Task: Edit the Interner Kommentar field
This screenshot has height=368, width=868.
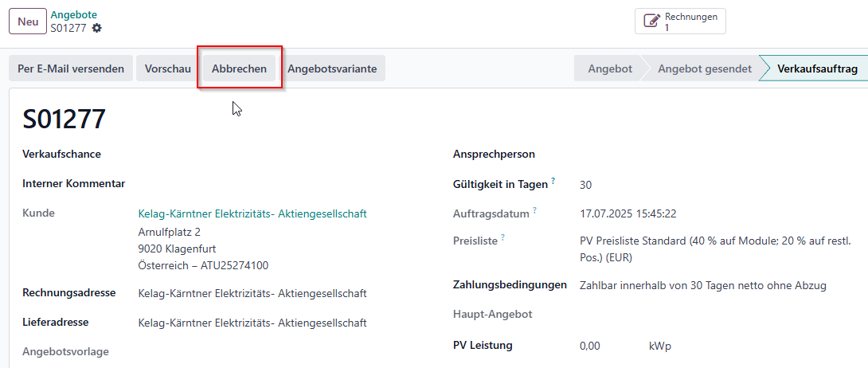Action: tap(73, 183)
